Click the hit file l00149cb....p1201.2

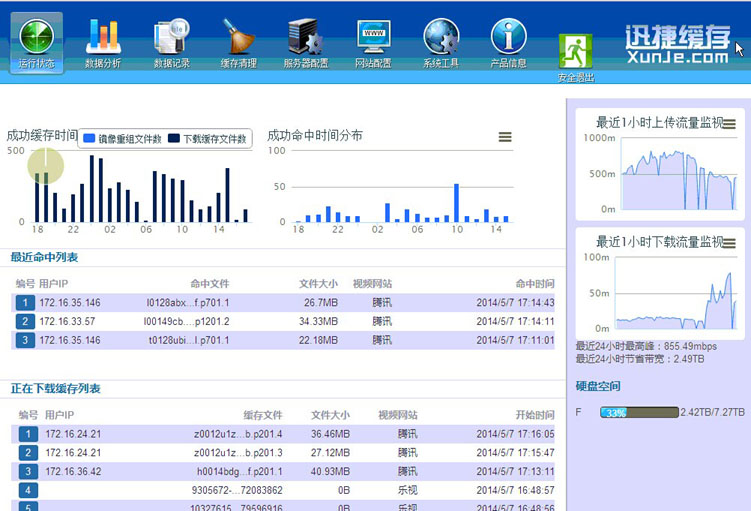tap(186, 321)
